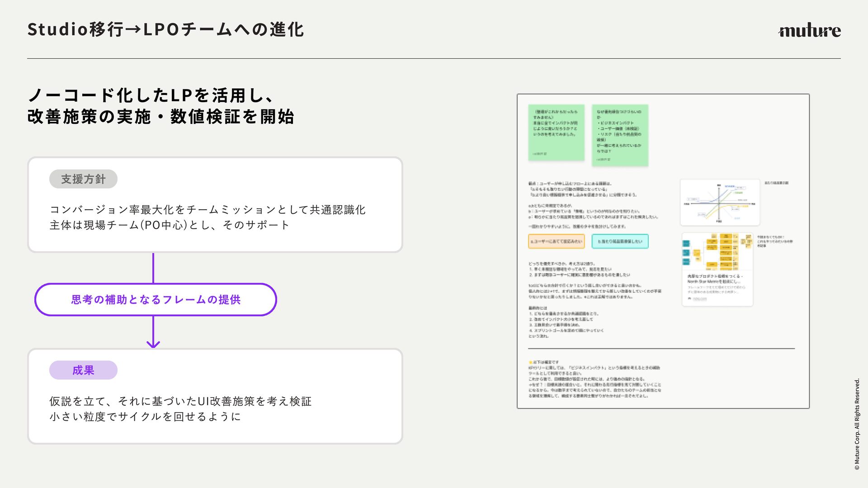The width and height of the screenshot is (868, 488).
Task: Click the 仮説を立て result text line
Action: (180, 401)
